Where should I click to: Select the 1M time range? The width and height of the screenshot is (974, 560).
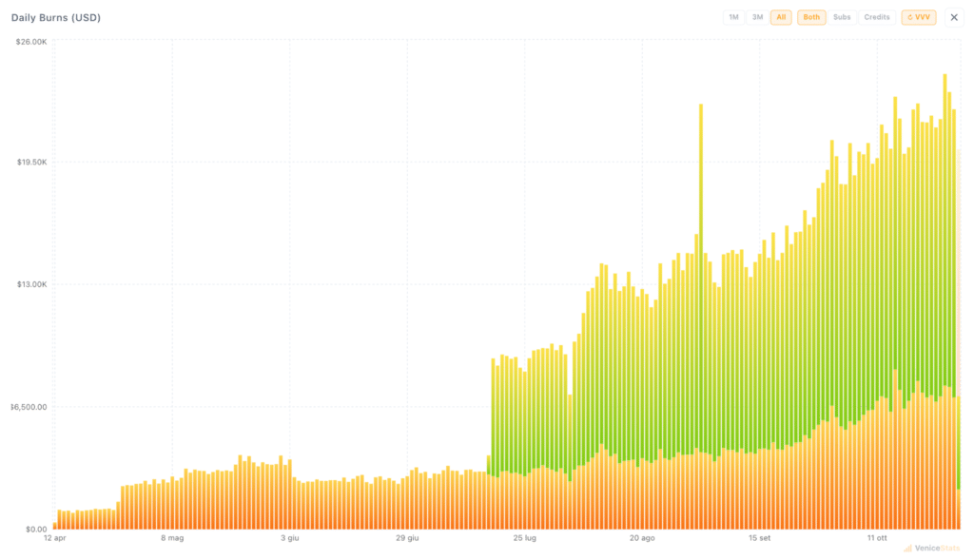click(x=733, y=17)
